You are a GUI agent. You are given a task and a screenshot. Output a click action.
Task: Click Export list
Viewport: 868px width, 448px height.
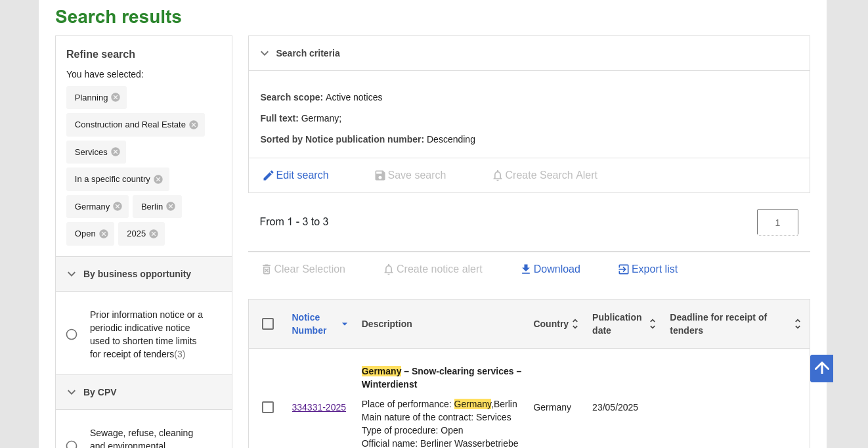click(x=647, y=269)
